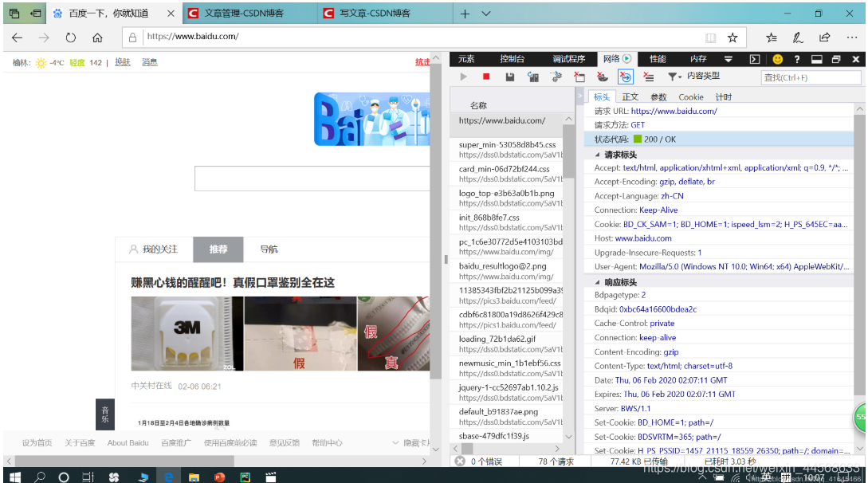Open the favorites hub icon
This screenshot has height=483, width=868.
click(x=771, y=37)
